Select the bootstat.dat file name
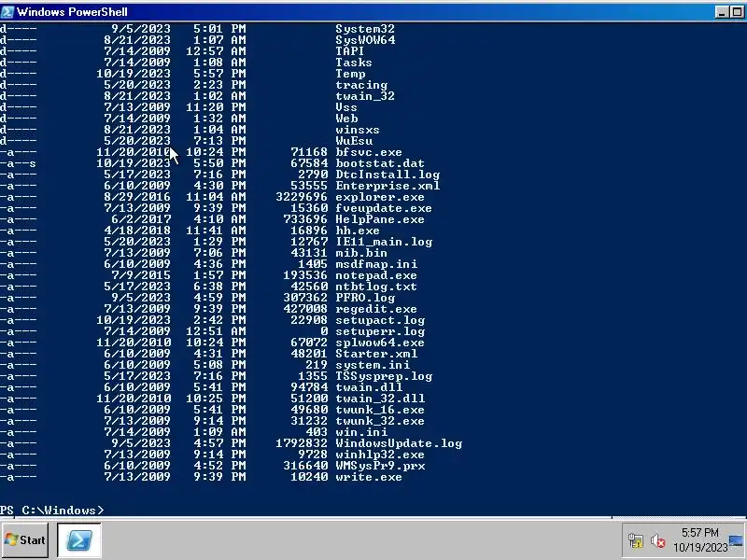This screenshot has width=747, height=560. 380,163
